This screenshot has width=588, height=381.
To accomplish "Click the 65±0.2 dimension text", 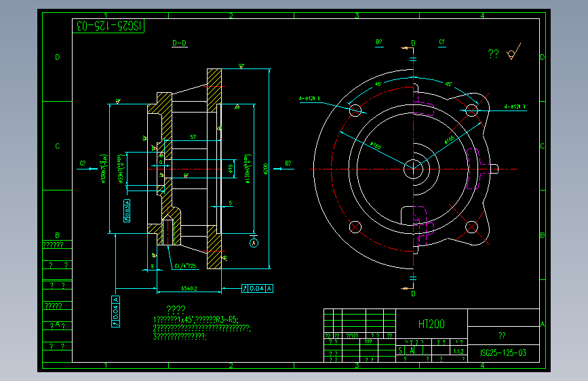I will click(x=189, y=288).
